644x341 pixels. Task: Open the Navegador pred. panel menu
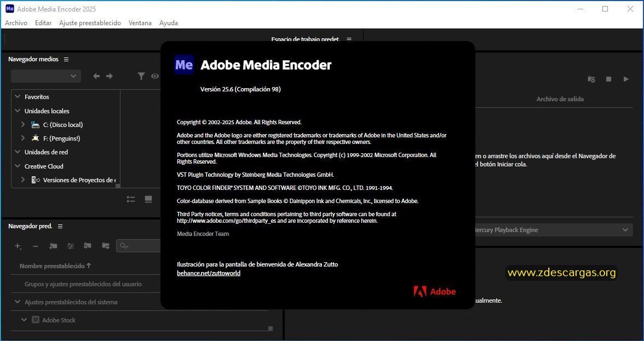pyautogui.click(x=60, y=227)
